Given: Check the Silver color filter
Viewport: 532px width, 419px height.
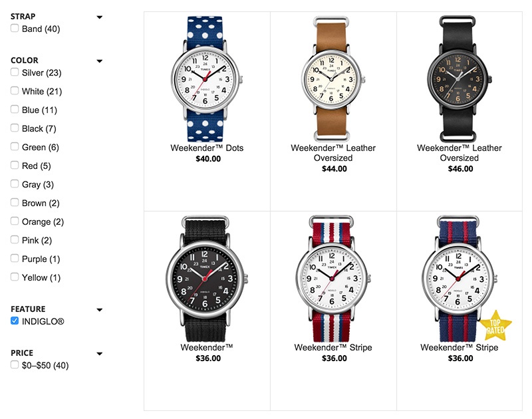Looking at the screenshot, I should coord(15,72).
